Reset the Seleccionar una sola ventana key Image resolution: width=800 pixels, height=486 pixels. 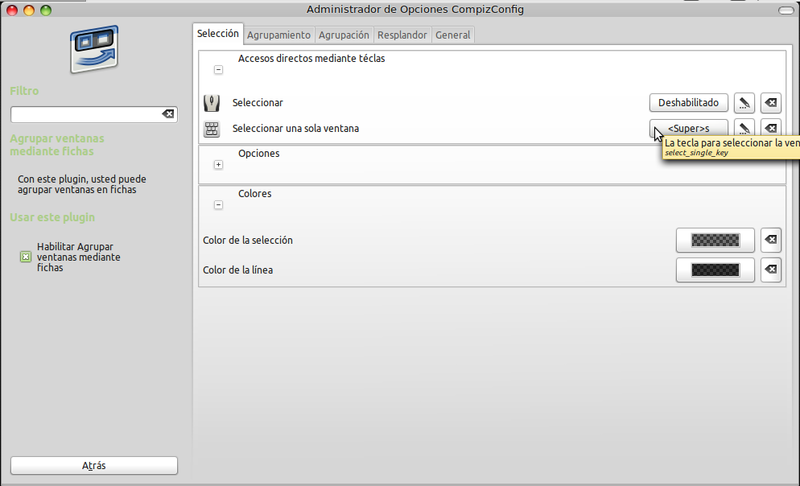pyautogui.click(x=770, y=128)
